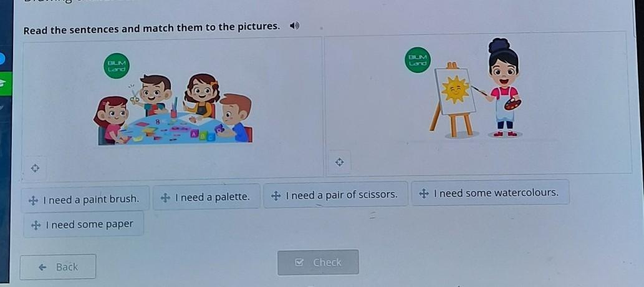Go back with the Back button
This screenshot has height=287, width=644.
pos(58,267)
